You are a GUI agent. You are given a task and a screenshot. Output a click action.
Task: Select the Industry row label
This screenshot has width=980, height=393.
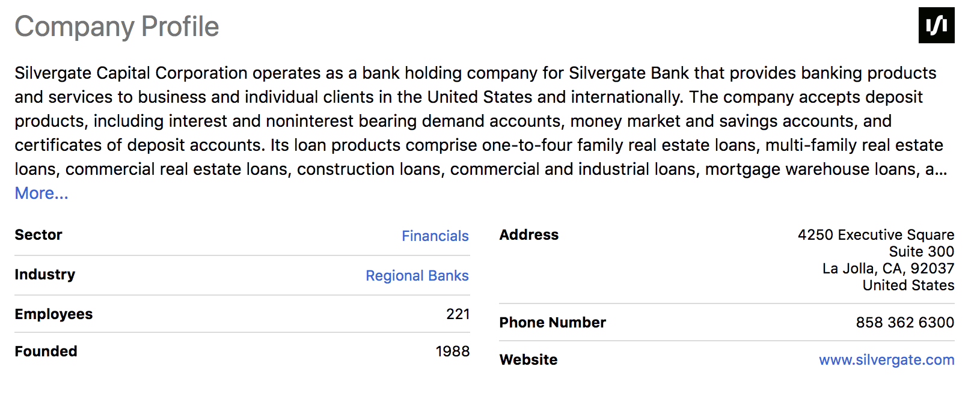pos(45,275)
